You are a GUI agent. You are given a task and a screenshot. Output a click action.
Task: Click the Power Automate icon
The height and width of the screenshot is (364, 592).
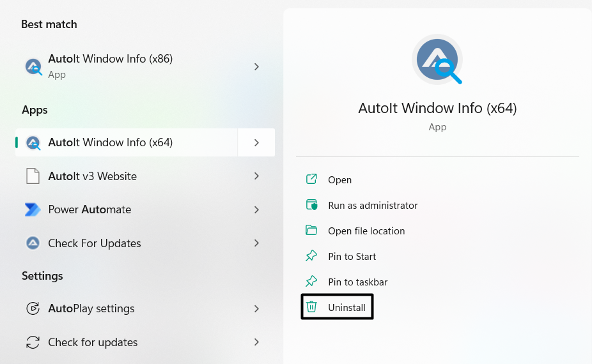pyautogui.click(x=33, y=209)
